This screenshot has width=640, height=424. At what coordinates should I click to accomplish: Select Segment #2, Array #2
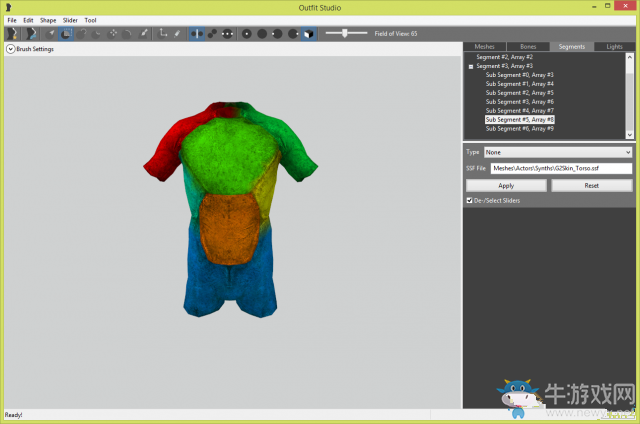504,57
